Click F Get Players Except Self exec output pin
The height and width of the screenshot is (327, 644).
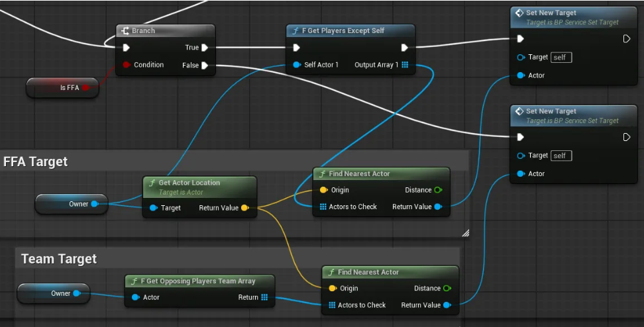pos(405,48)
